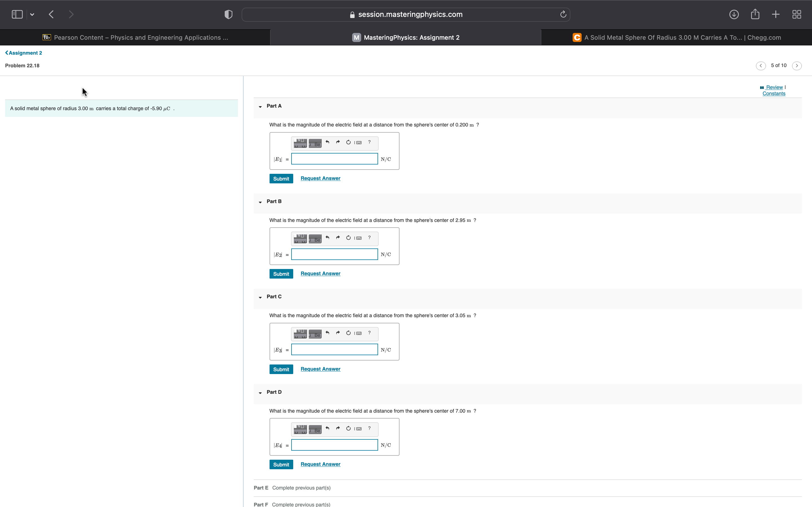Collapse the Part A section
The width and height of the screenshot is (812, 507).
point(261,107)
